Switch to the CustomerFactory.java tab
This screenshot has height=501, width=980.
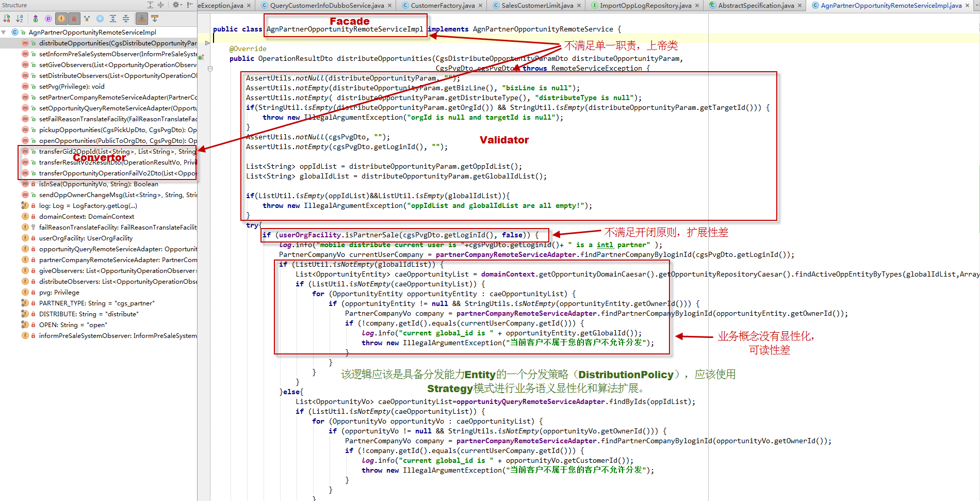443,6
